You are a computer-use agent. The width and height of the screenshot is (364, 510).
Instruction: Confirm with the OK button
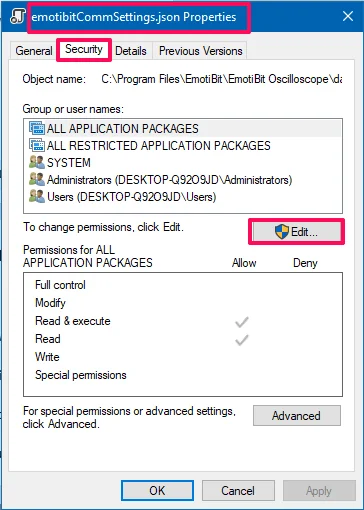click(x=157, y=491)
